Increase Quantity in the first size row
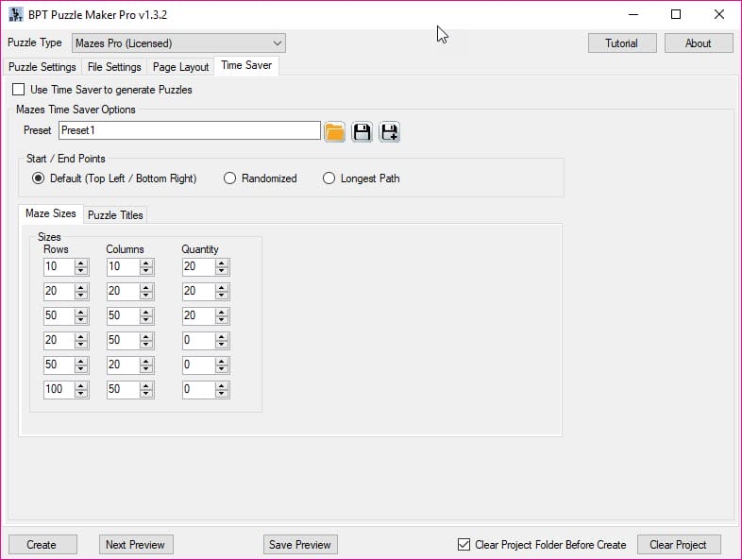The width and height of the screenshot is (742, 560). tap(222, 263)
